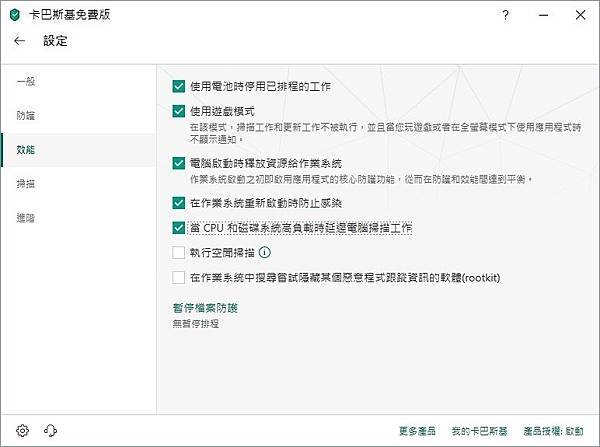Viewport: 600px width, 447px height.
Task: Uncheck the CPU 和磁碟系統高負載 checkbox
Action: tap(179, 228)
